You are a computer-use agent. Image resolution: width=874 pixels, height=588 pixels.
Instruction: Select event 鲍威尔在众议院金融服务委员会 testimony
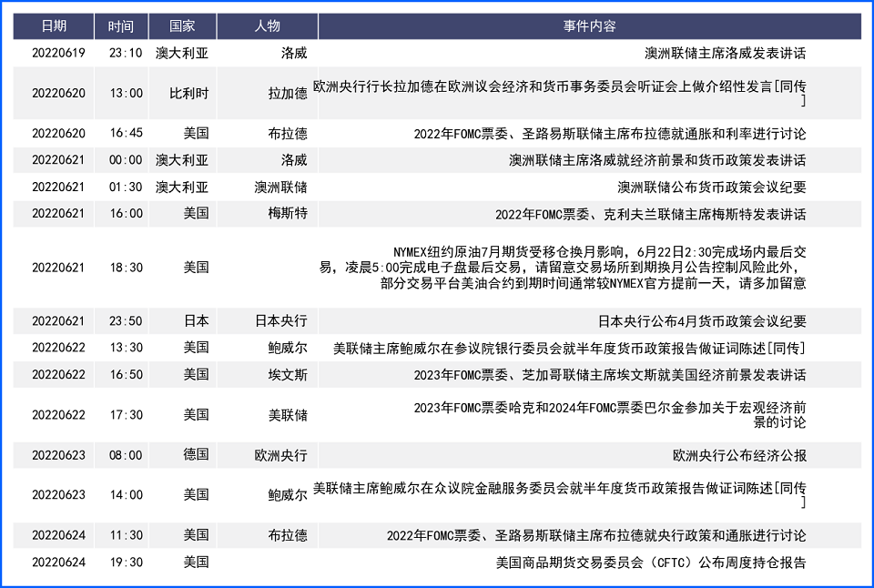click(560, 495)
